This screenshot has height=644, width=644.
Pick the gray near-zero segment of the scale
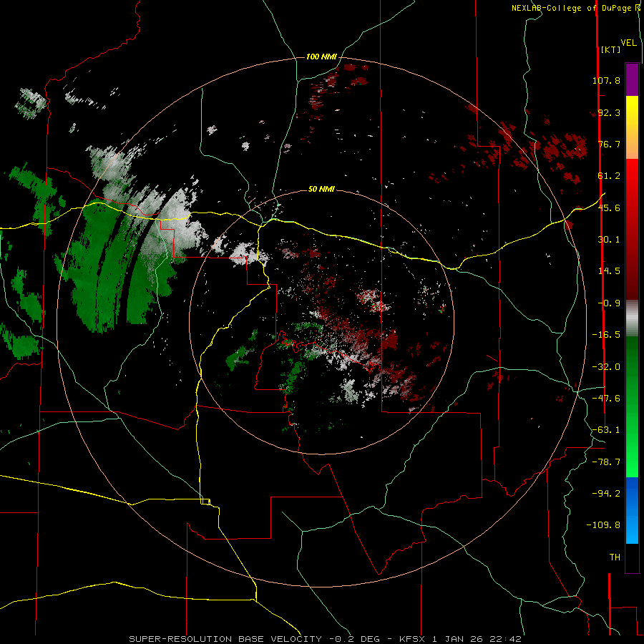tap(632, 318)
